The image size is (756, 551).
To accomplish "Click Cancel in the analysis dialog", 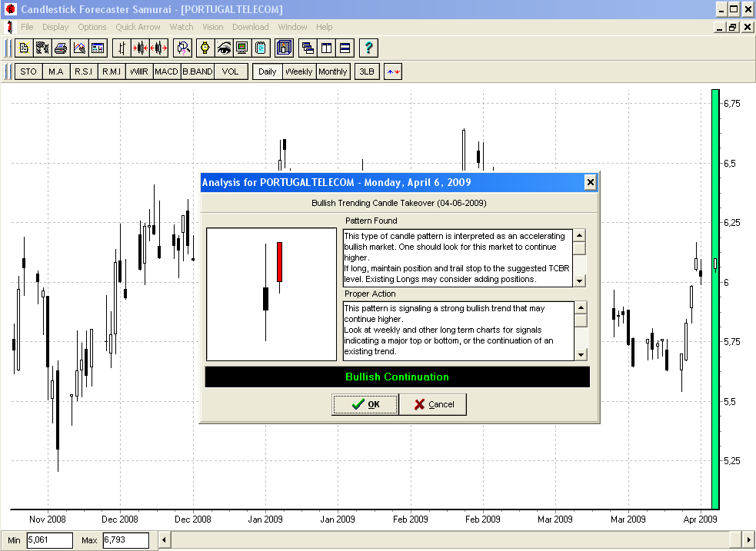I will click(433, 404).
